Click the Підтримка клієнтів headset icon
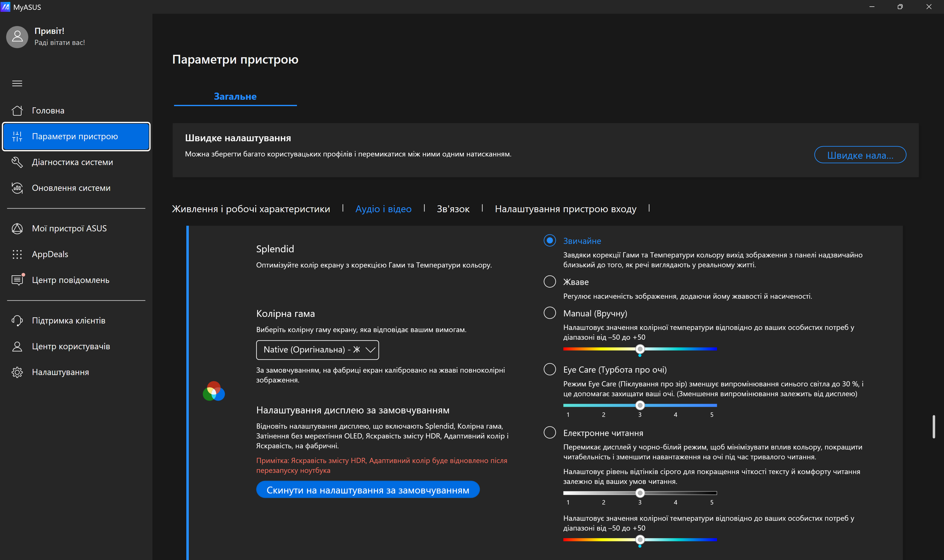Screen dimensions: 944x560 pos(17,320)
